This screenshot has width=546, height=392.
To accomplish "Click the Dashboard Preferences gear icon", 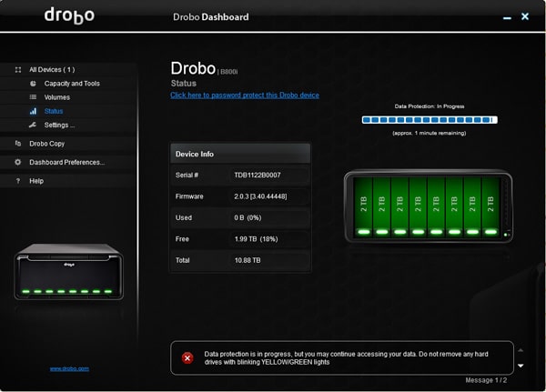I will coord(18,162).
